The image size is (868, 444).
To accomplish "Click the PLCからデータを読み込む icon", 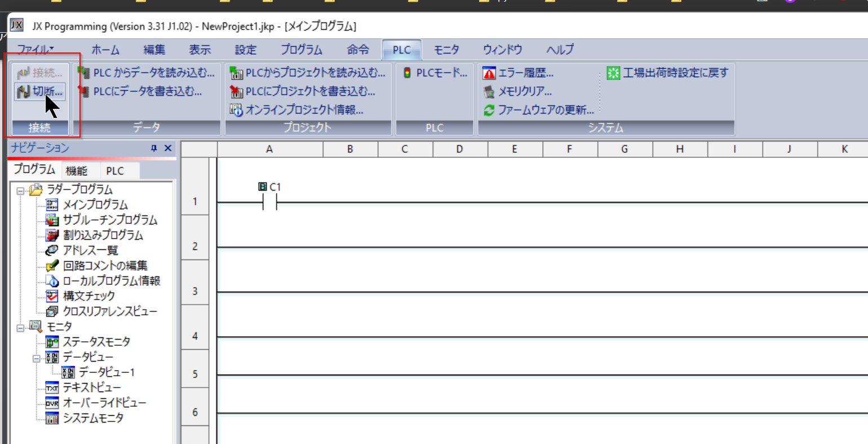I will coord(84,73).
